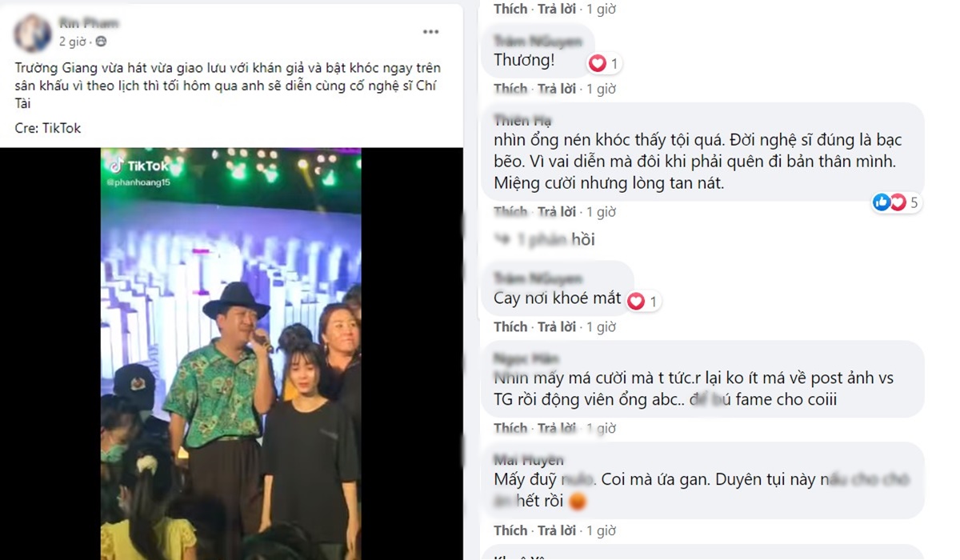Screen dimensions: 960x560
Task: Open commenter Thiên Hạ's profile name
Action: click(x=522, y=121)
